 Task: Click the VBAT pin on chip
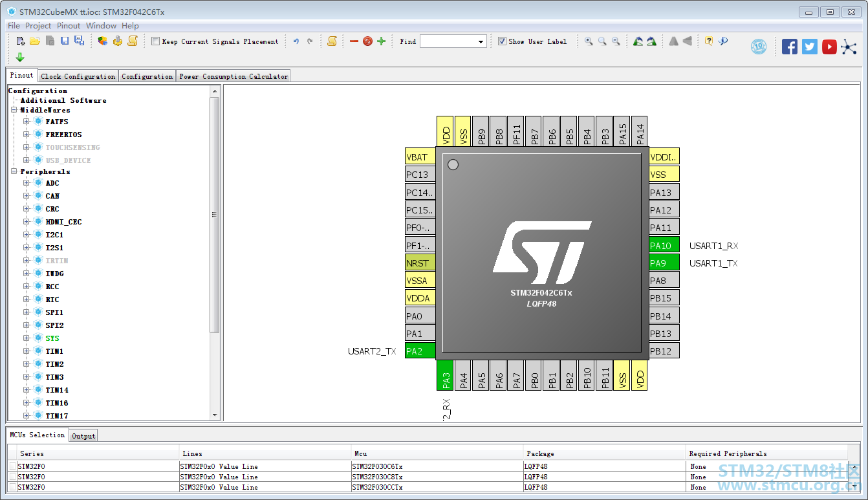(420, 157)
